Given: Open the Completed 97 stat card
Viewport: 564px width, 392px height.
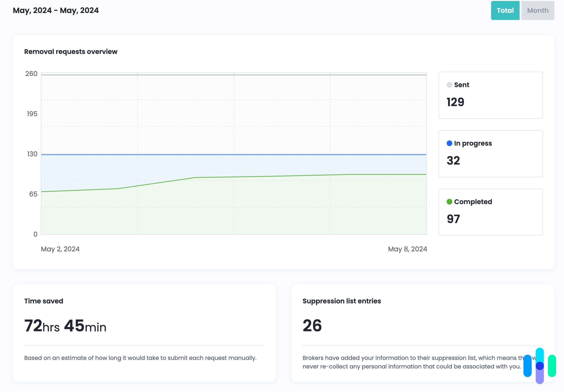Looking at the screenshot, I should point(490,212).
